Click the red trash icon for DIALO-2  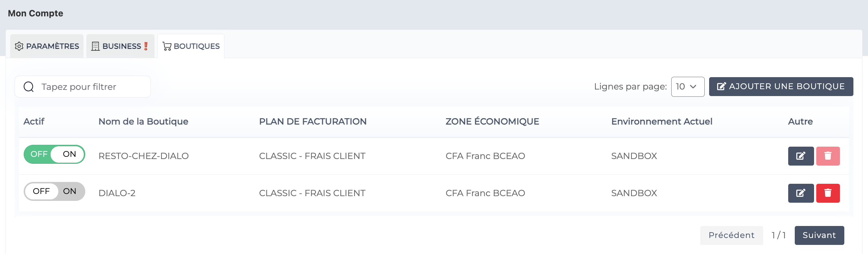[x=828, y=193]
